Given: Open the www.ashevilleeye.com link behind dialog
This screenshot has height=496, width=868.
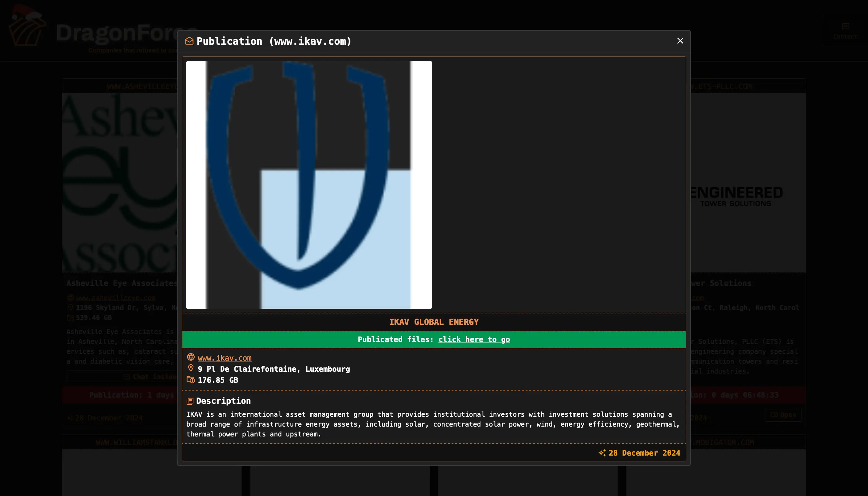Looking at the screenshot, I should tap(115, 298).
